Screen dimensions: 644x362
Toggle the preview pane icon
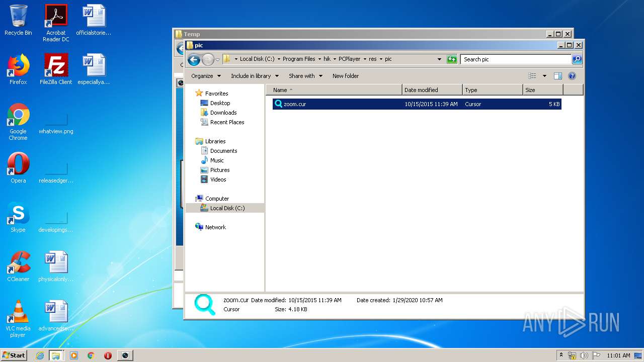pos(557,76)
